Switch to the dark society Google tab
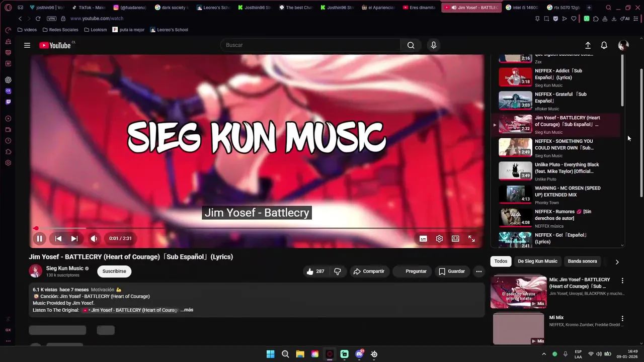The image size is (644, 362). (x=172, y=8)
